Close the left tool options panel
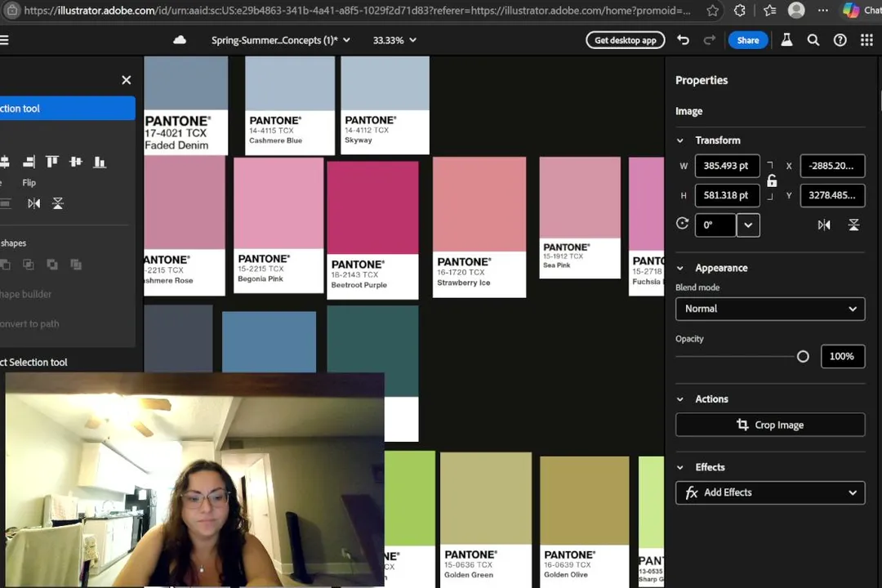The width and height of the screenshot is (882, 588). pyautogui.click(x=127, y=80)
